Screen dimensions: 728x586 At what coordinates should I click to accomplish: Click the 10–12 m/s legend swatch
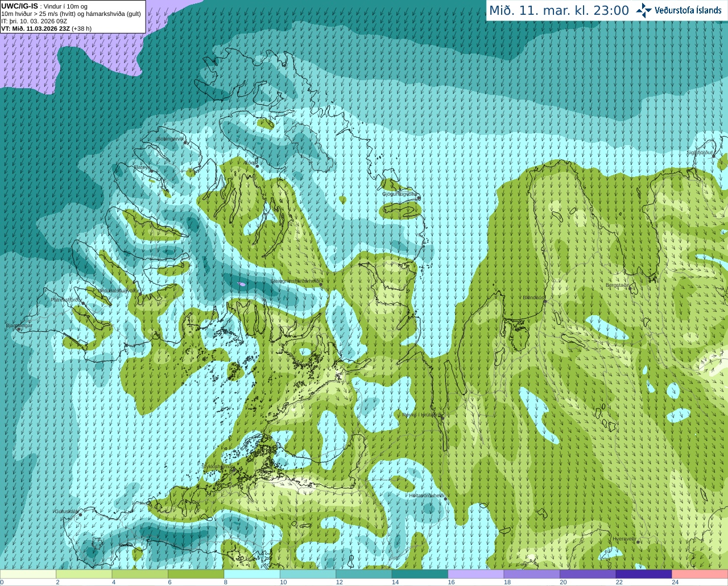pyautogui.click(x=308, y=574)
